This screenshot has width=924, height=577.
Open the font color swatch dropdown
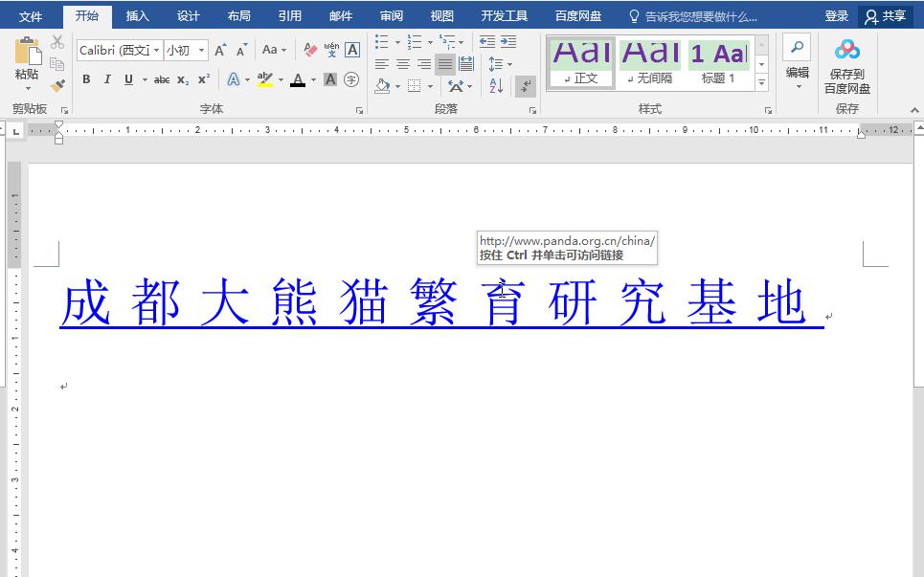click(312, 78)
